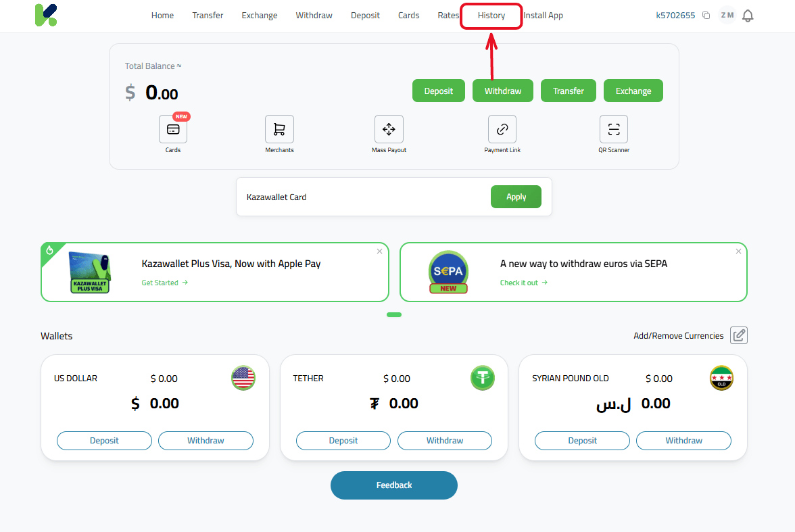Open the History menu item
The image size is (795, 532).
491,16
